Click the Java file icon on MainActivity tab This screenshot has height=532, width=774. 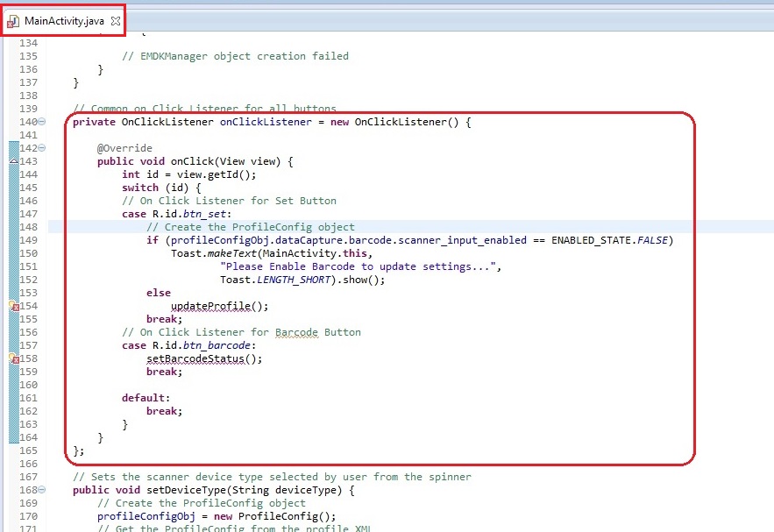[14, 20]
